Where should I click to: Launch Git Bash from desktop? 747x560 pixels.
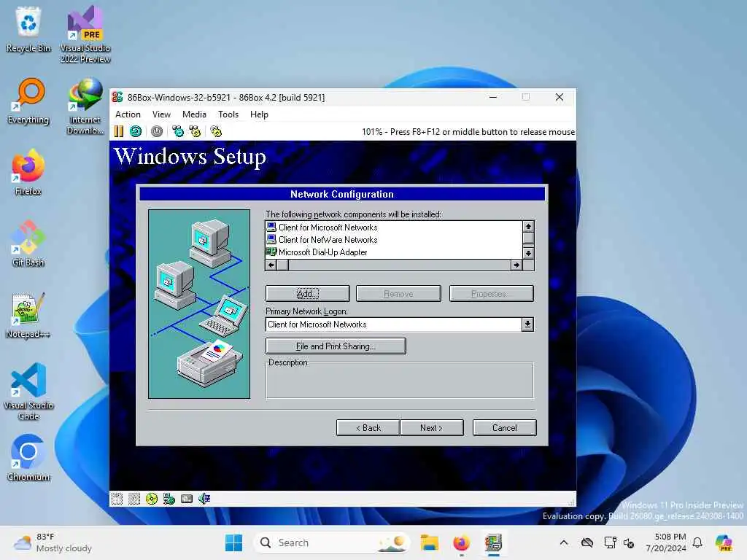click(x=28, y=244)
